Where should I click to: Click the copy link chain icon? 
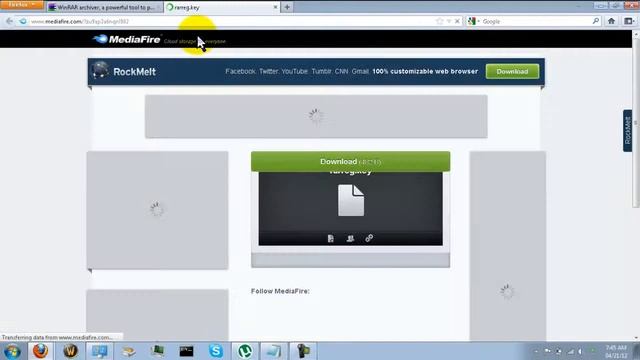(x=369, y=238)
